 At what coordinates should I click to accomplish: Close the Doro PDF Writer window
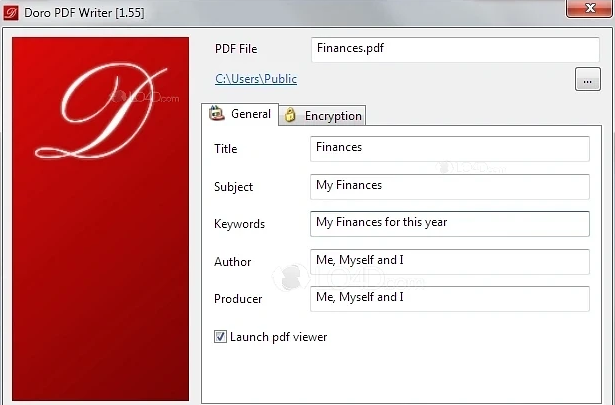pyautogui.click(x=590, y=8)
